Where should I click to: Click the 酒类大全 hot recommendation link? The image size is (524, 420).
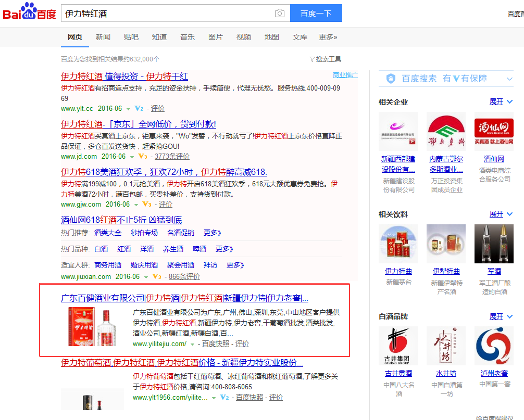(108, 233)
